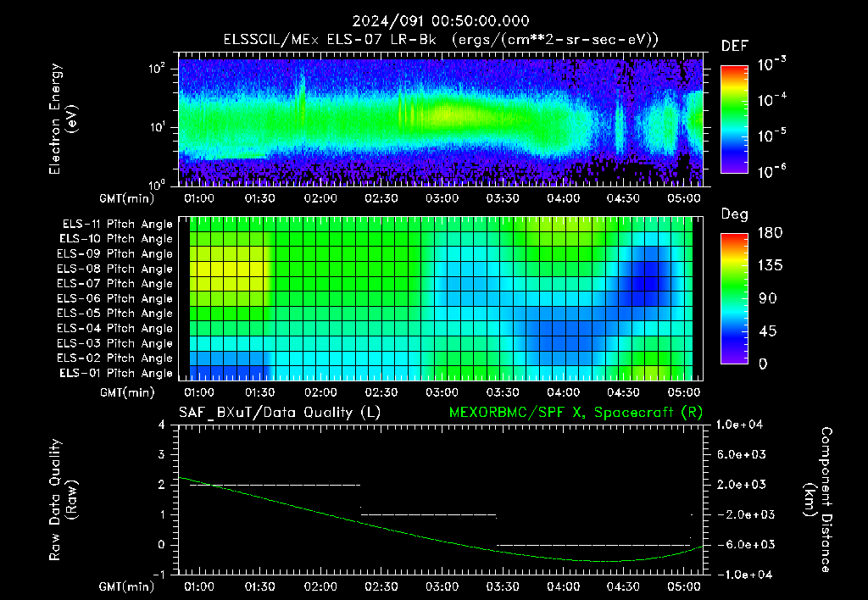
Task: Select the Raw Data Quality (Raw) axis title
Action: (62, 500)
